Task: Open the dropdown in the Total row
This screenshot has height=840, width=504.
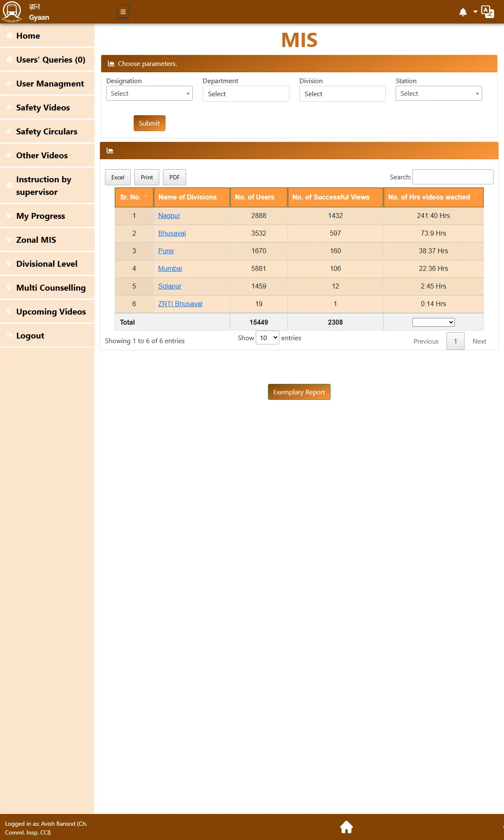Action: (433, 322)
